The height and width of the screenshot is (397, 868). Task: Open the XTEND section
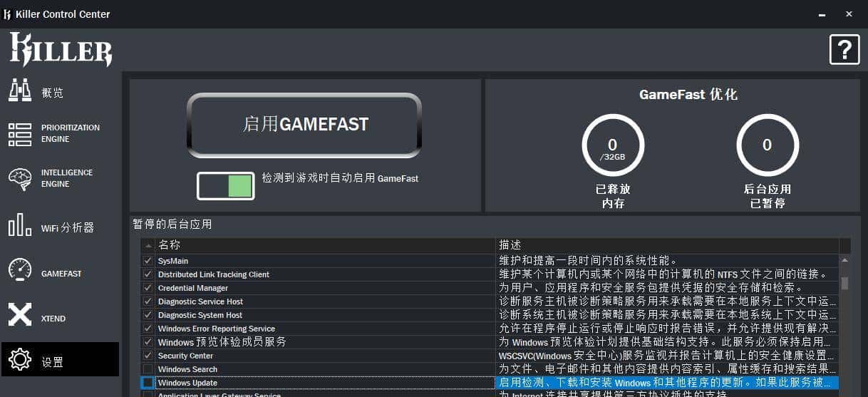(x=53, y=319)
